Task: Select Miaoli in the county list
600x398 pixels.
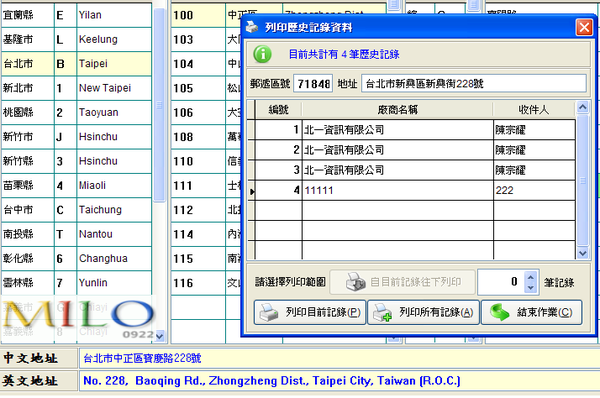Action: (x=77, y=186)
